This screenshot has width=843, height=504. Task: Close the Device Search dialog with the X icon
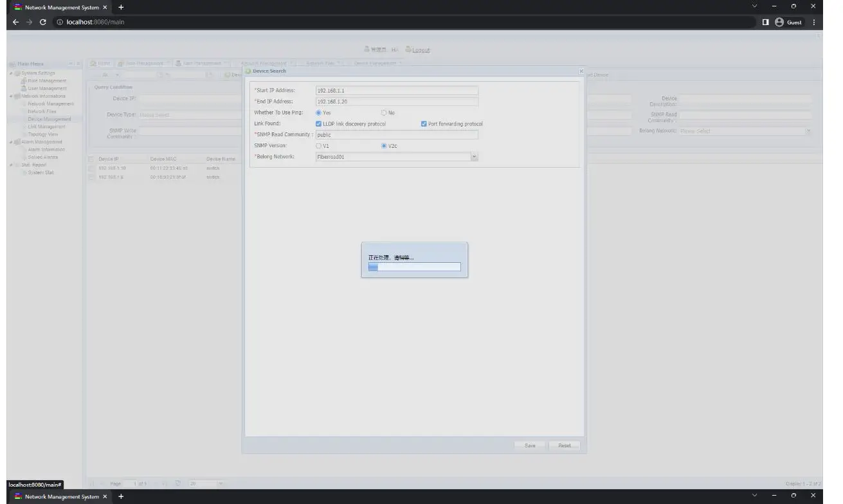coord(581,71)
